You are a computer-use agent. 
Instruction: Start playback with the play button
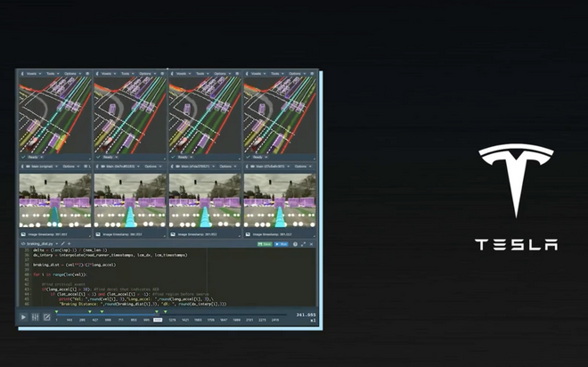point(23,317)
